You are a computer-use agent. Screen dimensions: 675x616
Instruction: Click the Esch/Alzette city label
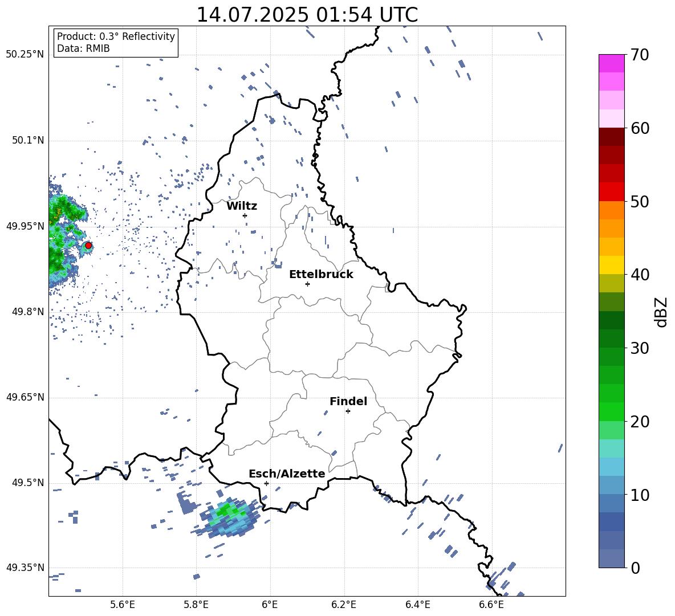pos(287,474)
